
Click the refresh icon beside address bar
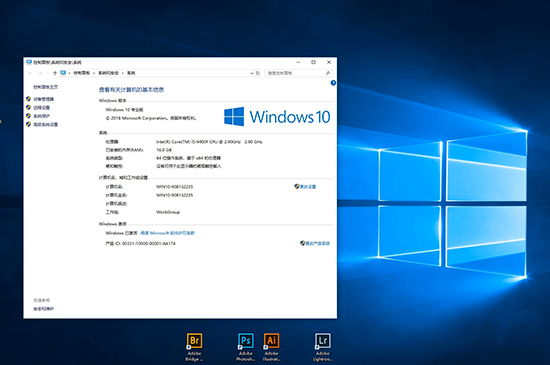click(x=258, y=73)
